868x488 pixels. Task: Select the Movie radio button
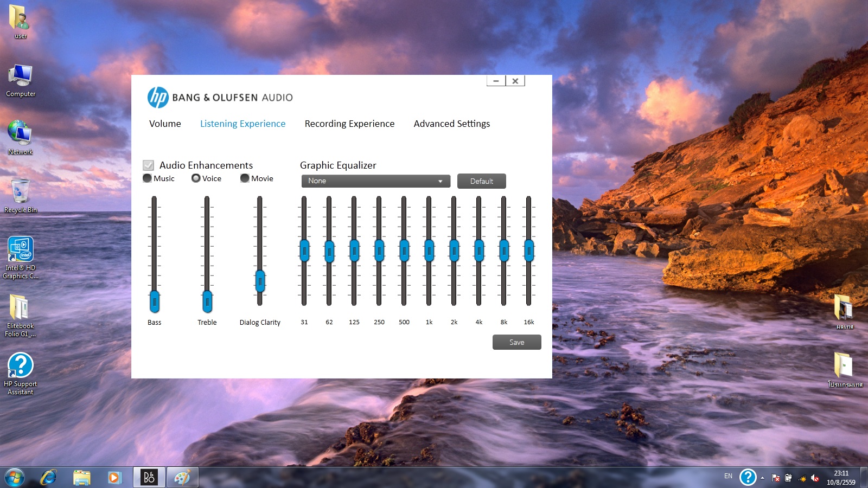245,178
